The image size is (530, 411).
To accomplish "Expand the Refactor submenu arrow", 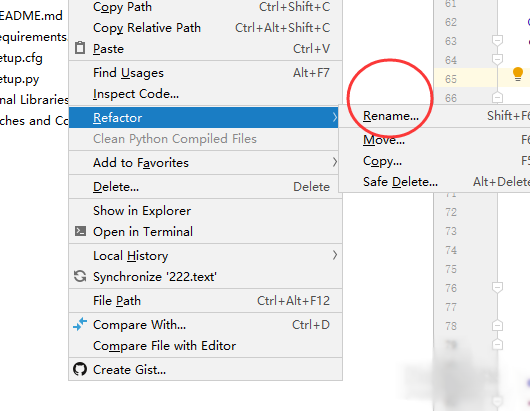I will tap(334, 117).
